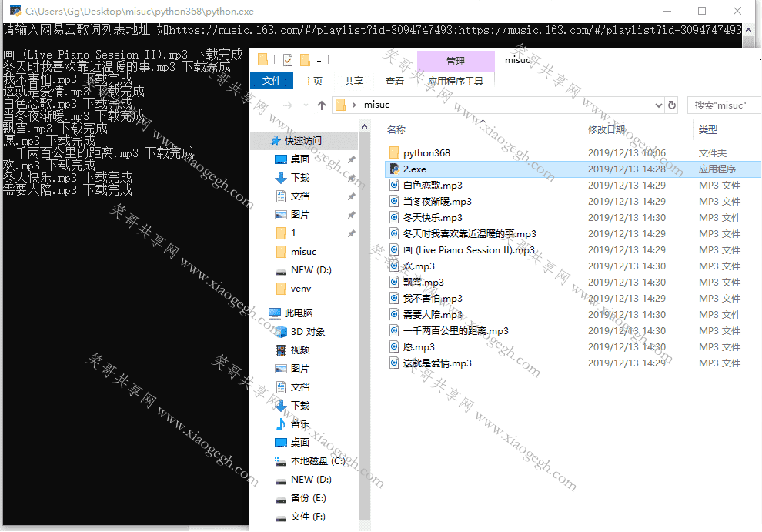The height and width of the screenshot is (532, 762).
Task: Click the folder icon in Explorer title bar
Action: point(262,60)
